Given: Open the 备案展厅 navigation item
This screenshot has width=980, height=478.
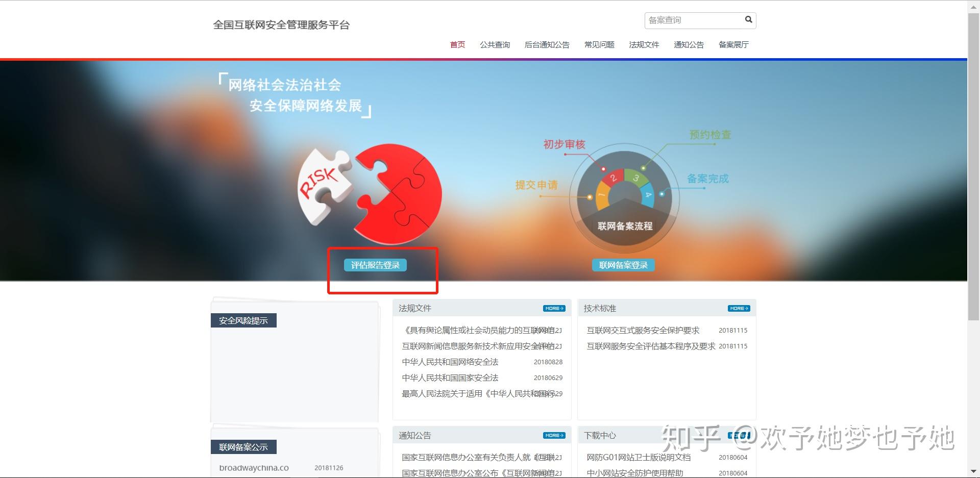Looking at the screenshot, I should [733, 45].
